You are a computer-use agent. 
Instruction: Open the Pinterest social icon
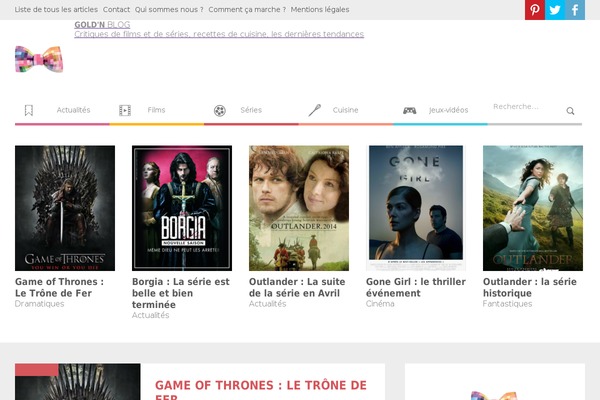(535, 10)
